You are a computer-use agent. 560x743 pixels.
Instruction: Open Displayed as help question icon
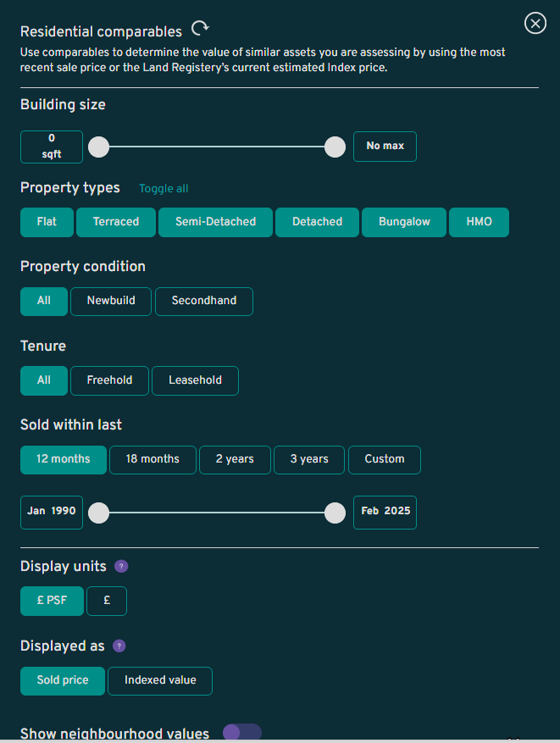[x=119, y=646]
